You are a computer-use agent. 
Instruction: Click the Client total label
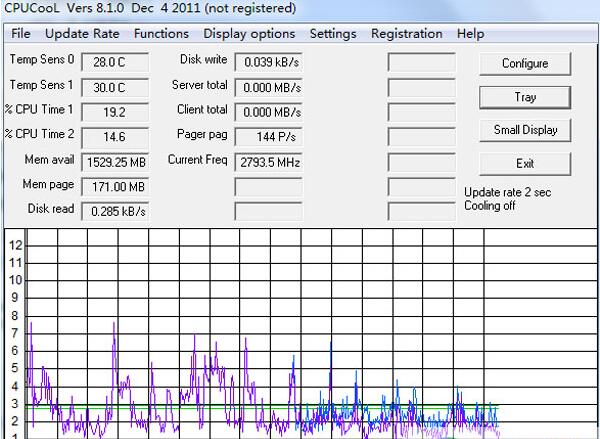click(x=202, y=109)
